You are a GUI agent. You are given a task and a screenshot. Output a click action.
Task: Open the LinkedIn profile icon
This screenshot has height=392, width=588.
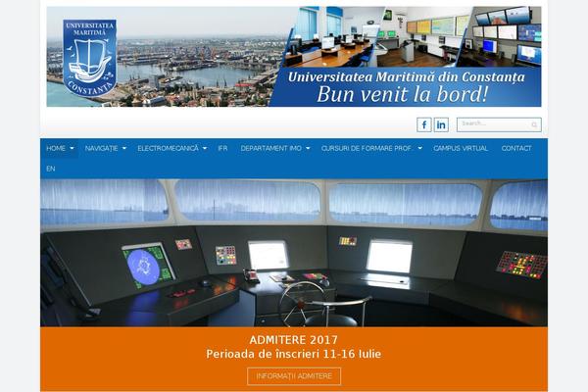(x=441, y=124)
